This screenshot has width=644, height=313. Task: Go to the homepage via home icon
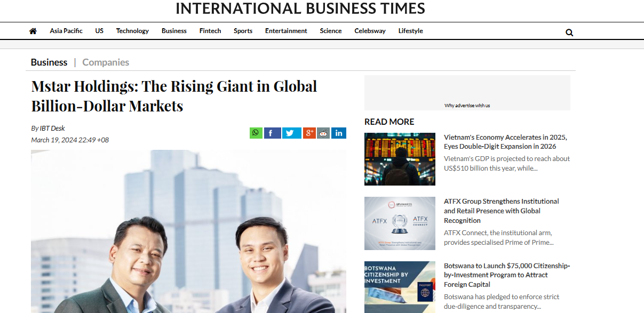point(33,31)
